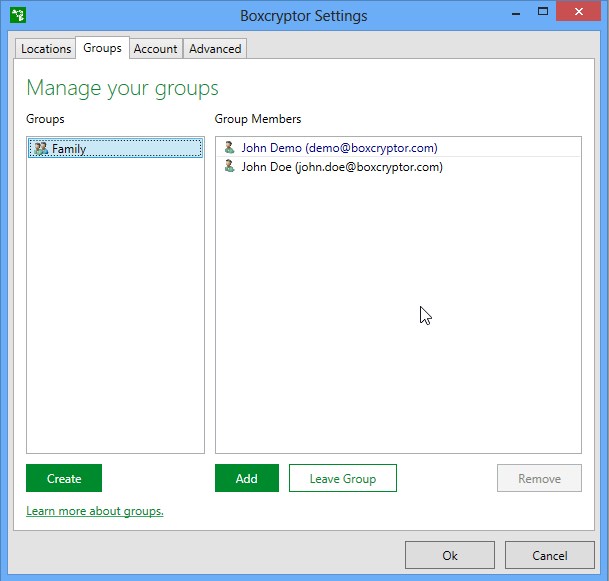This screenshot has width=609, height=581.
Task: Open the Account tab
Action: click(x=155, y=49)
